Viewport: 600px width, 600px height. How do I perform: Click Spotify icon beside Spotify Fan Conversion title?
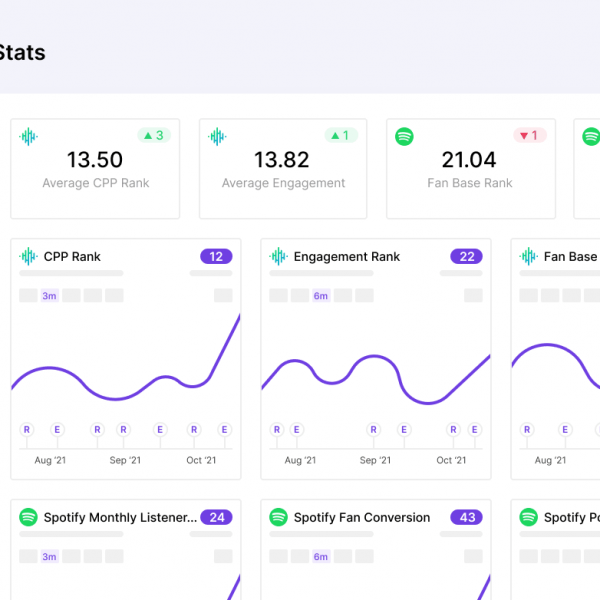click(278, 517)
